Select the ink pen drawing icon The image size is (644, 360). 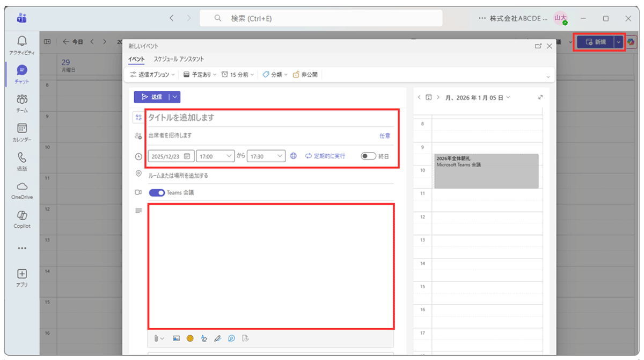pos(217,338)
